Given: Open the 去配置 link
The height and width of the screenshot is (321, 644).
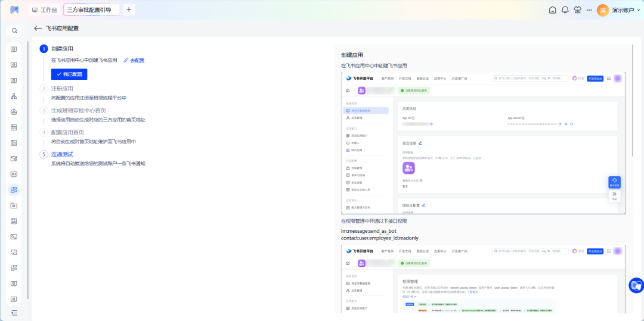Looking at the screenshot, I should tap(134, 60).
